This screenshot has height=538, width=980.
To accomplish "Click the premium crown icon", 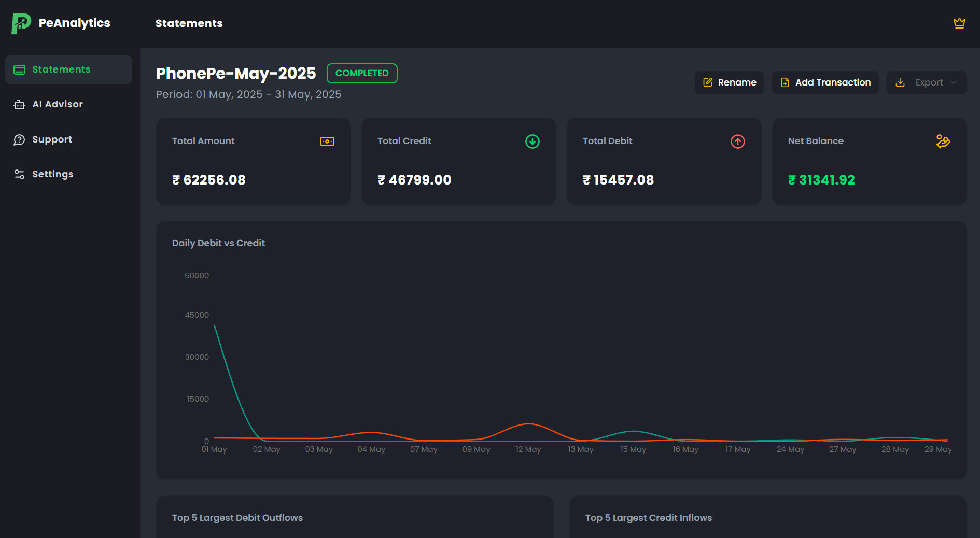I will click(x=959, y=23).
